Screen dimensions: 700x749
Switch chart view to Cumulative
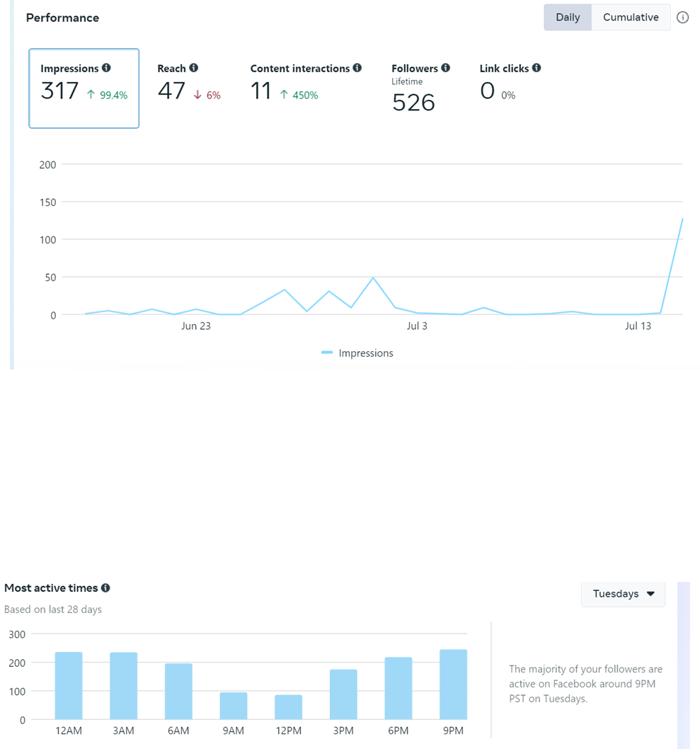pyautogui.click(x=631, y=17)
